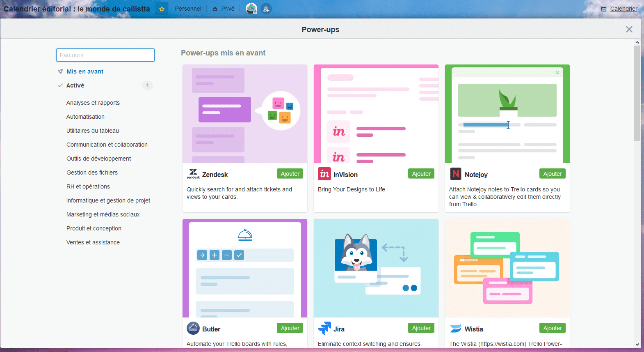644x352 pixels.
Task: Click the Butler preview image
Action: pyautogui.click(x=245, y=268)
